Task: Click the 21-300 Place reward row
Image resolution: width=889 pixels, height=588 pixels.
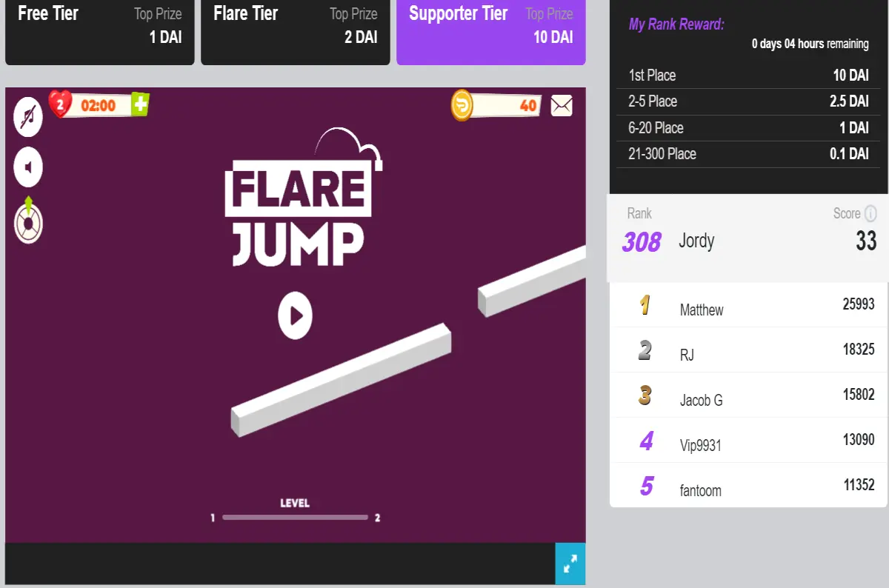Action: 748,154
